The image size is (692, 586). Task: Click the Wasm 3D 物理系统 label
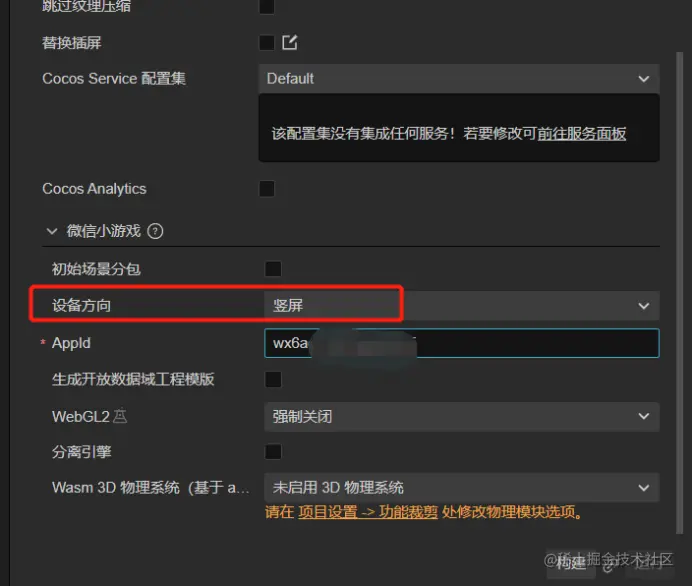150,488
